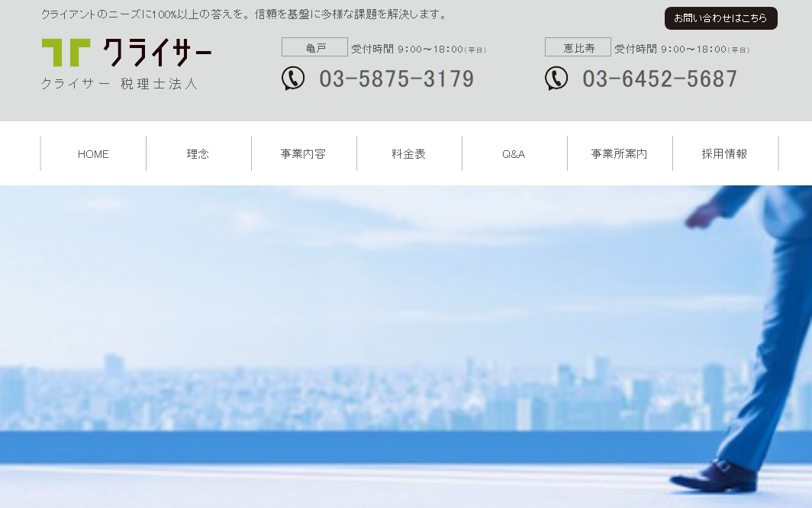812x508 pixels.
Task: Go to the HOME menu item
Action: click(93, 154)
